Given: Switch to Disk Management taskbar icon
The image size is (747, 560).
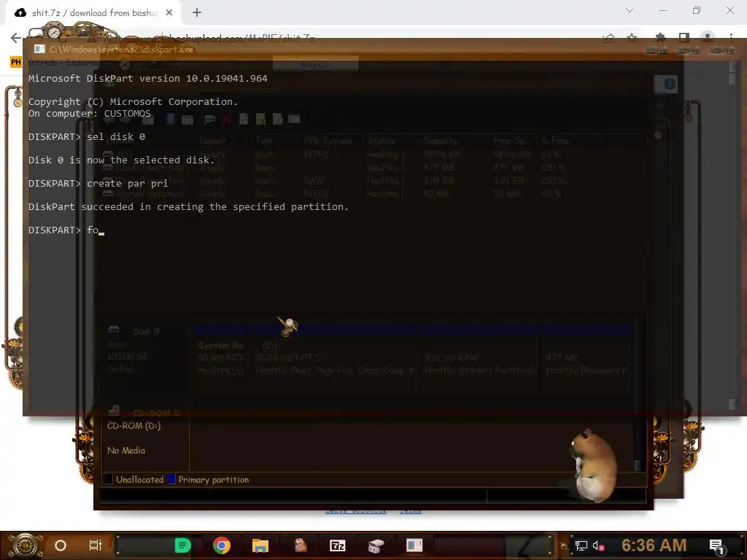Looking at the screenshot, I should coord(376,545).
